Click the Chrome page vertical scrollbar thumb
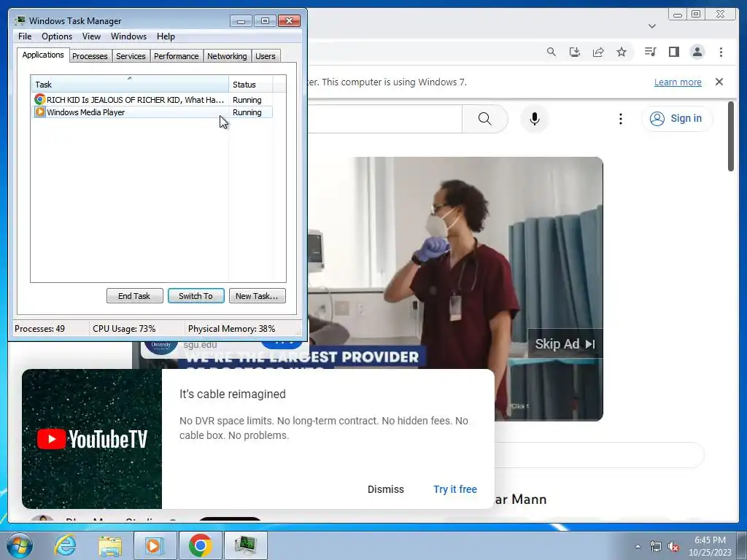Screen dimensions: 747x560 (731, 136)
